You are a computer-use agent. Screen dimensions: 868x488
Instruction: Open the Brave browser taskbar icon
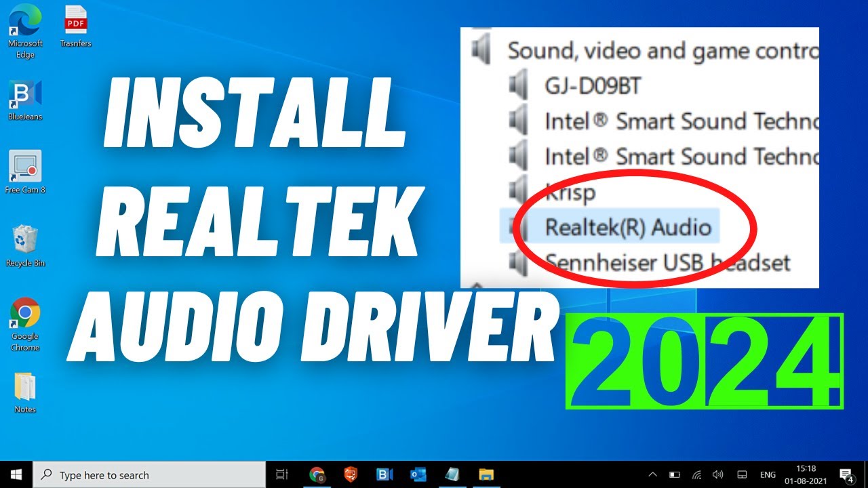(351, 474)
